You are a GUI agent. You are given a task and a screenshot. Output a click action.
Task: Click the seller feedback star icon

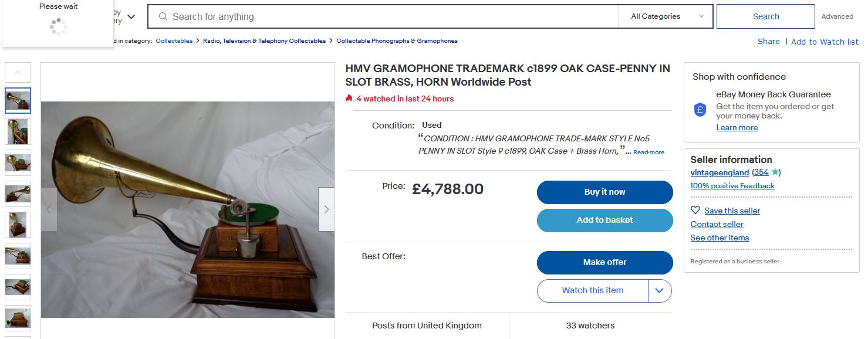pyautogui.click(x=775, y=172)
